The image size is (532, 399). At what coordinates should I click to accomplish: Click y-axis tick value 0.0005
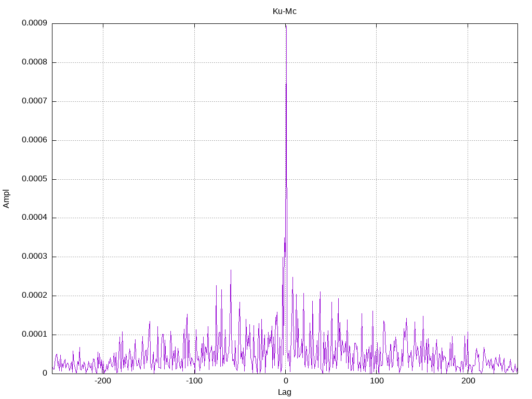tap(35, 179)
